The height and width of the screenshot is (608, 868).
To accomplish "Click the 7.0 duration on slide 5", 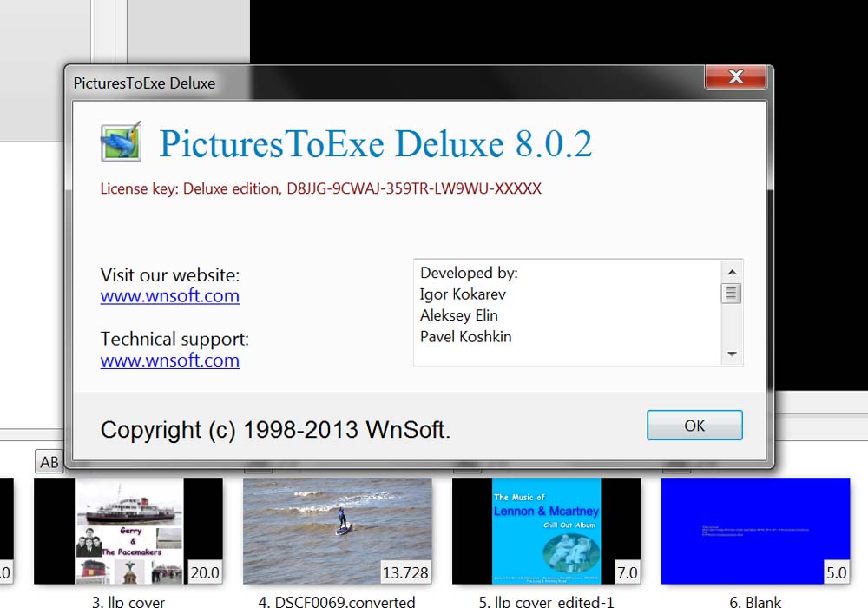I will pyautogui.click(x=627, y=572).
